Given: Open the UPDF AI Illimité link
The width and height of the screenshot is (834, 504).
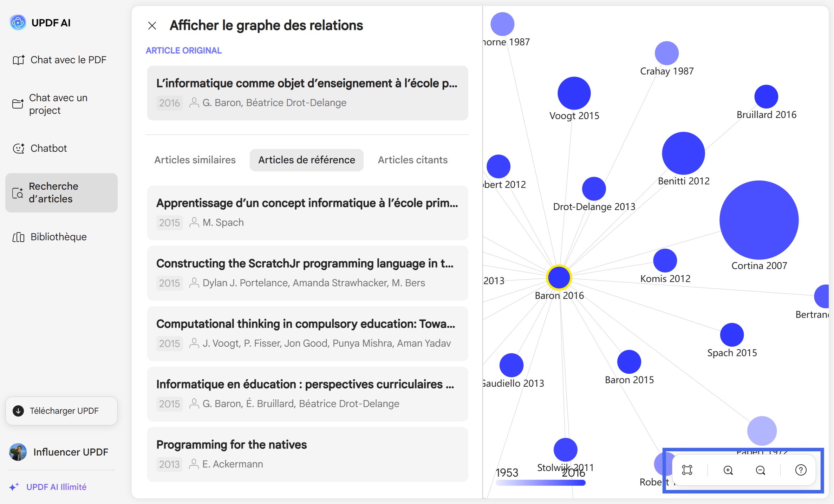Looking at the screenshot, I should pos(56,487).
